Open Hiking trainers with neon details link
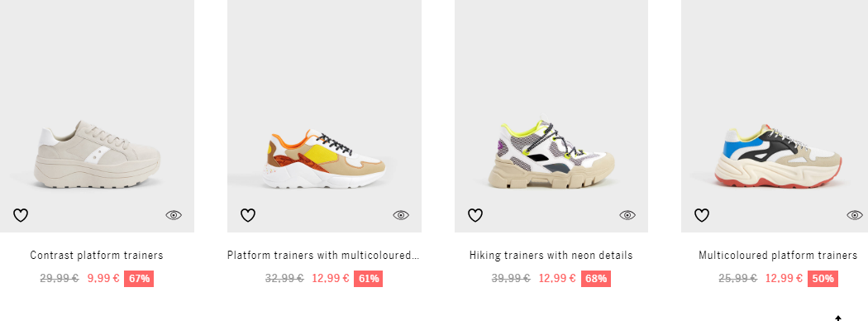Image resolution: width=868 pixels, height=321 pixels. tap(551, 255)
